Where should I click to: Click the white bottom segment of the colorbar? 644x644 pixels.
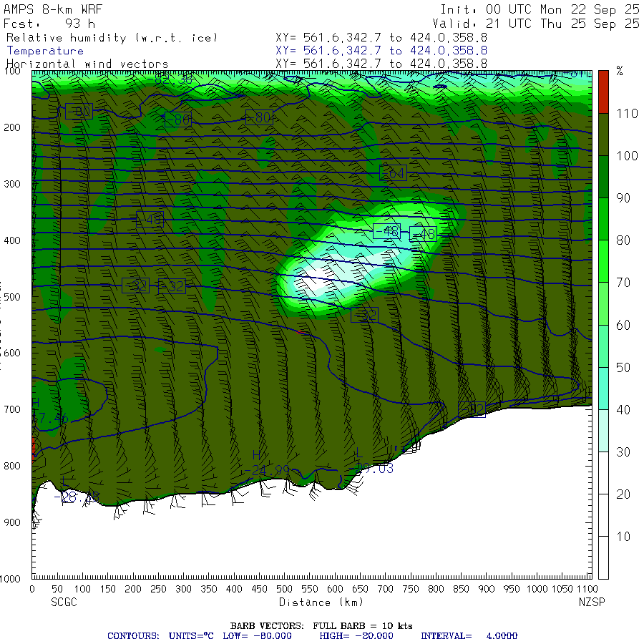603,558
